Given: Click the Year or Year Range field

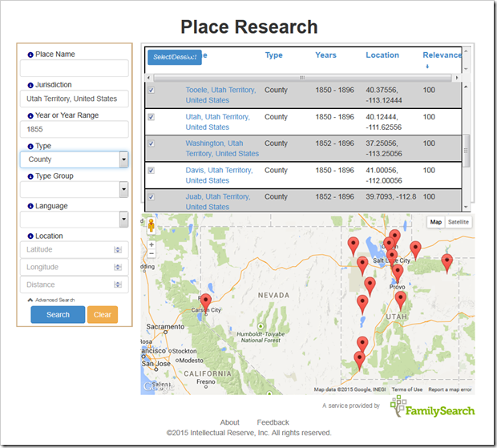Looking at the screenshot, I should point(75,129).
